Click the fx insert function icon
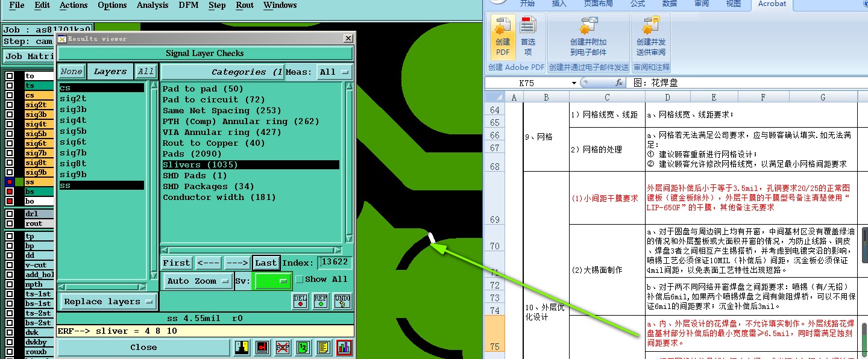The image size is (868, 359). coord(618,83)
